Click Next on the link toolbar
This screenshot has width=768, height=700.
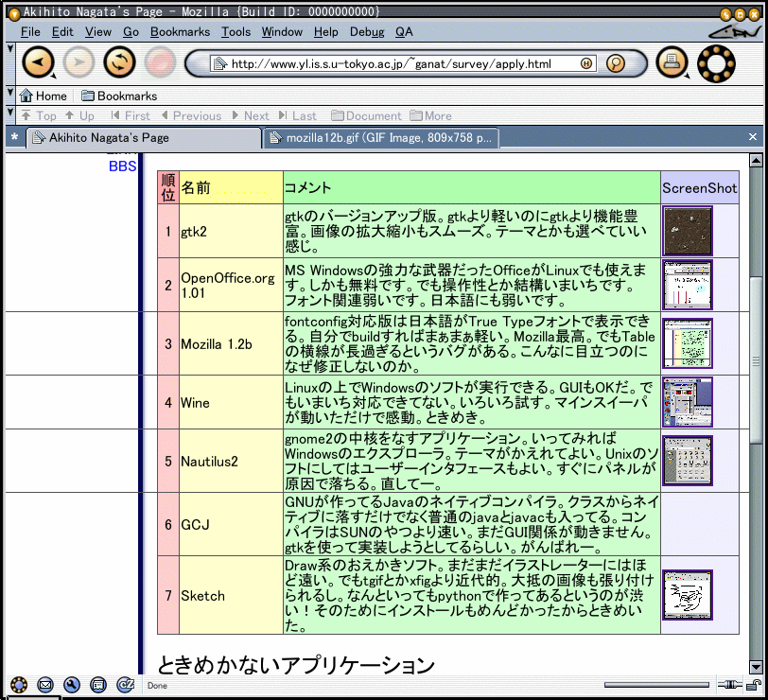[x=251, y=115]
